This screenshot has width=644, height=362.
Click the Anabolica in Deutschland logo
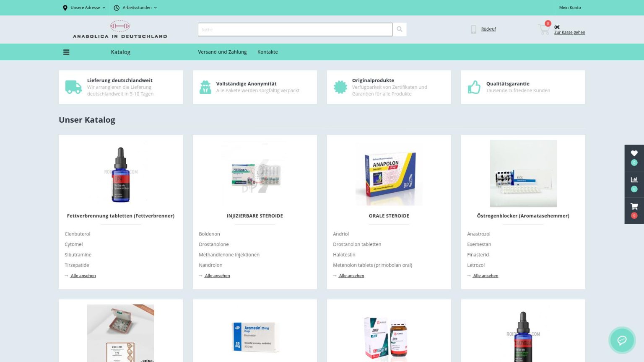[120, 30]
